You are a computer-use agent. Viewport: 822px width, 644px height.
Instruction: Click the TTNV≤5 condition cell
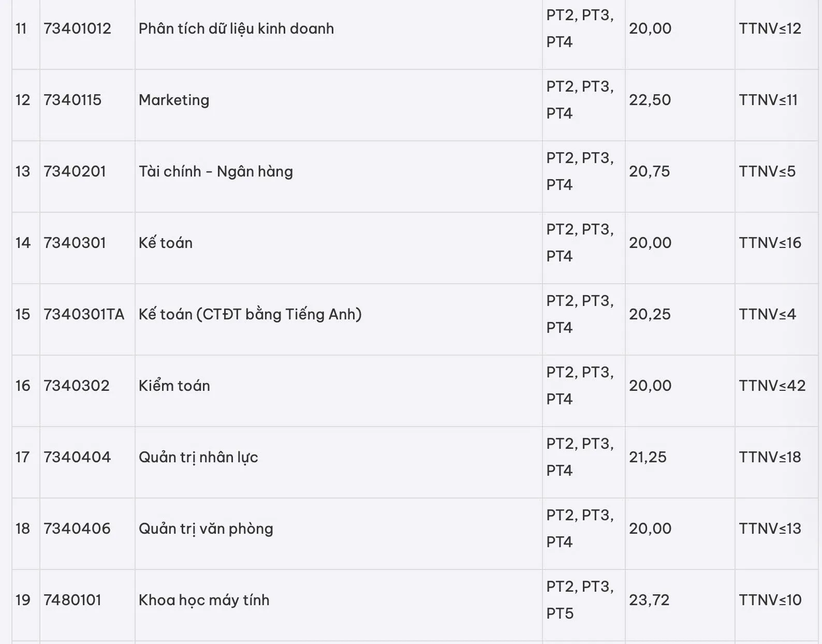click(767, 171)
